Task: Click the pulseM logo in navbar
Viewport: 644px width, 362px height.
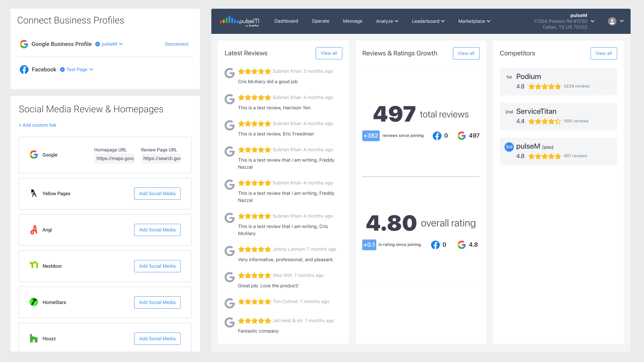Action: (x=239, y=21)
